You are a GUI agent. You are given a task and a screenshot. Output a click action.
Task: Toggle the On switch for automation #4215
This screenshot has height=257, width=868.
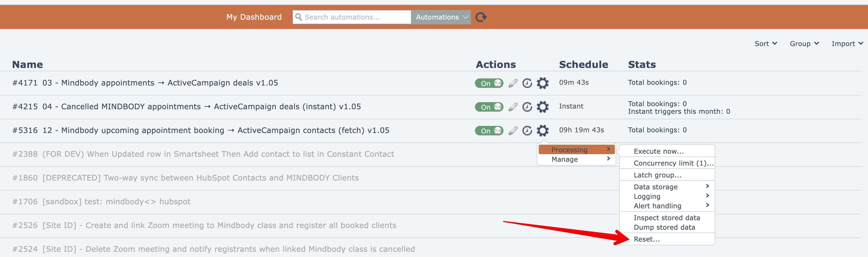[489, 107]
